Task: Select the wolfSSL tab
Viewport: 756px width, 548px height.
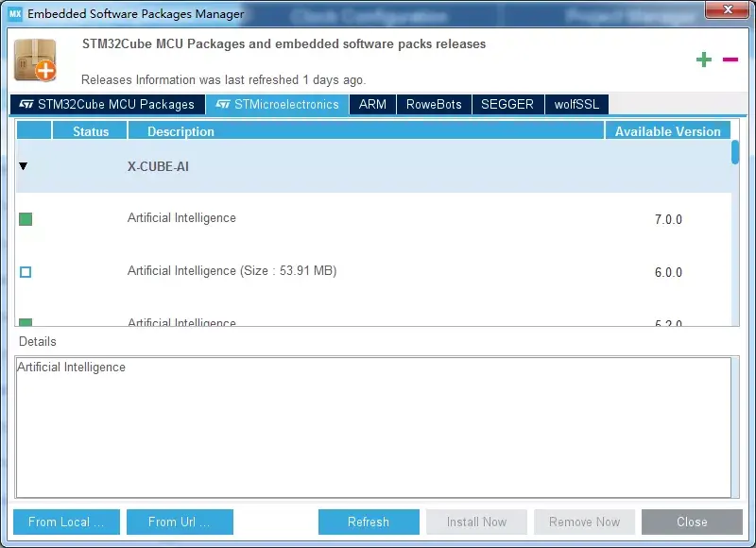Action: pyautogui.click(x=576, y=104)
